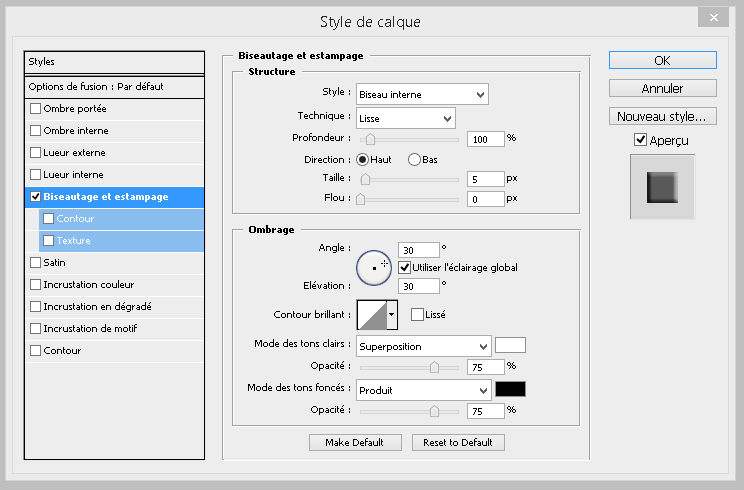Click the Flou slider handle

click(361, 199)
